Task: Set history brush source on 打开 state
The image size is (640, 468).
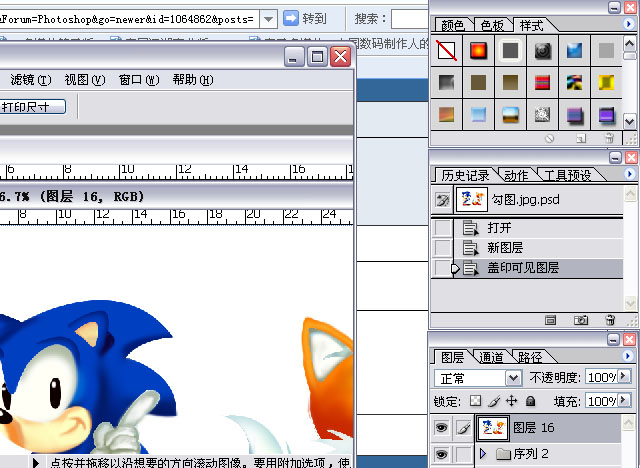Action: point(442,228)
